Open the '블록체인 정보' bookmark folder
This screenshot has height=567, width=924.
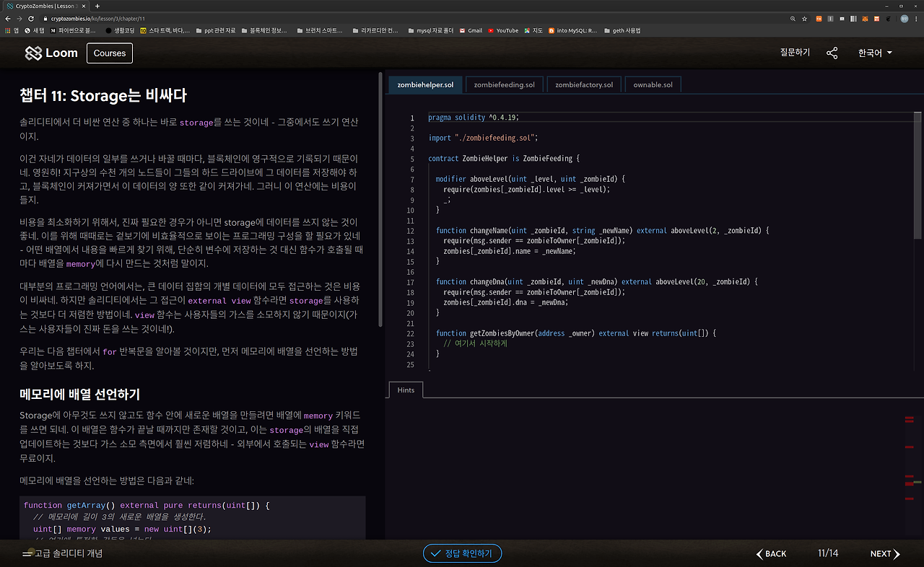tap(266, 30)
